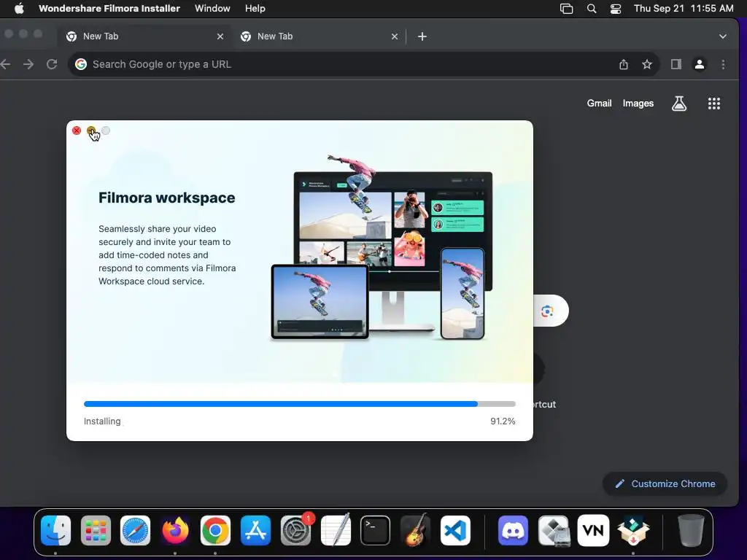The height and width of the screenshot is (560, 747).
Task: Open Control Center in menu bar
Action: coord(616,9)
